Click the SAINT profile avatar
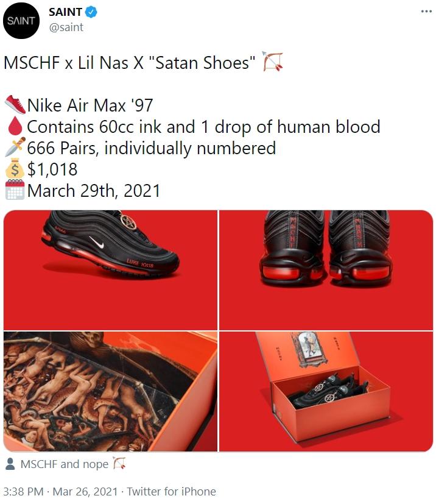 point(21,21)
